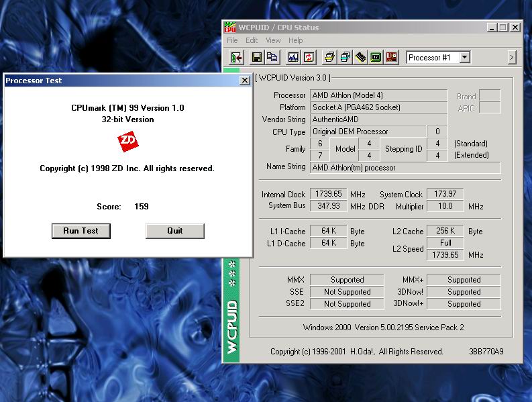The height and width of the screenshot is (402, 532).
Task: Open the Help menu in WCPUID
Action: 295,40
